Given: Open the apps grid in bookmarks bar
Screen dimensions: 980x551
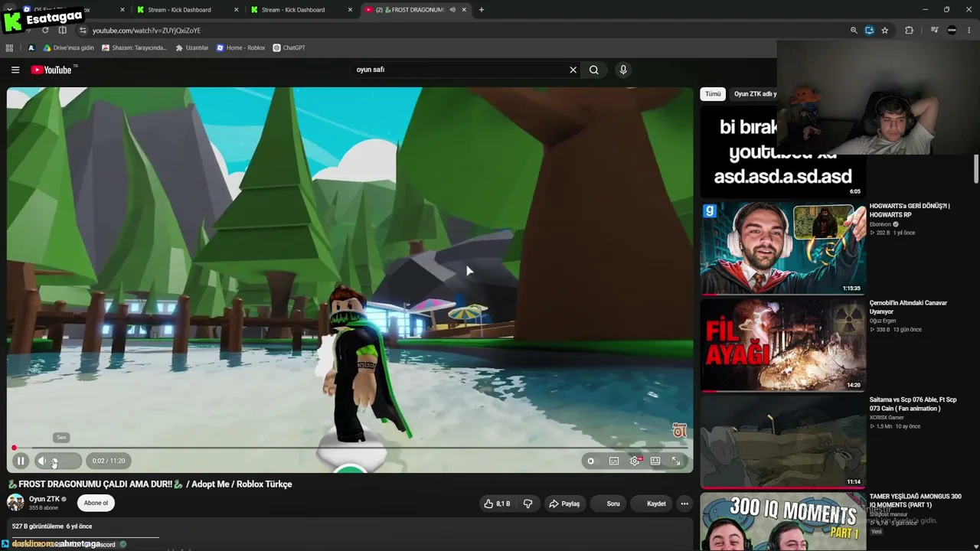Looking at the screenshot, I should [9, 47].
